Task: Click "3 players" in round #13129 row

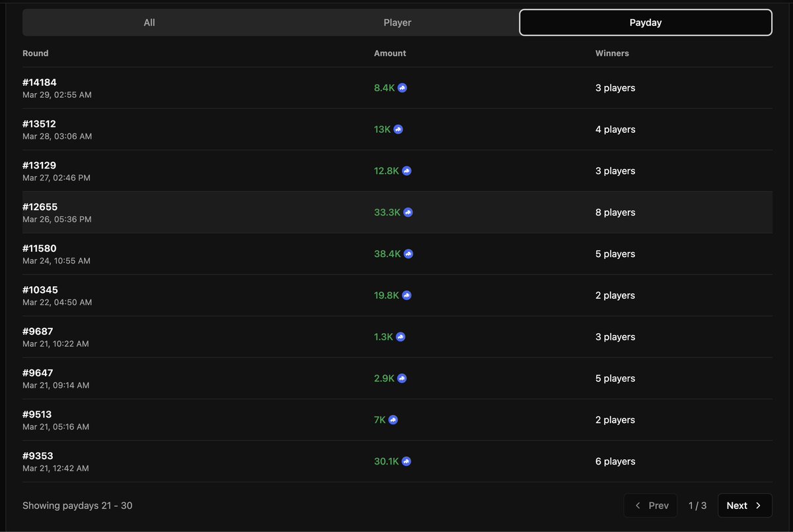Action: [615, 171]
